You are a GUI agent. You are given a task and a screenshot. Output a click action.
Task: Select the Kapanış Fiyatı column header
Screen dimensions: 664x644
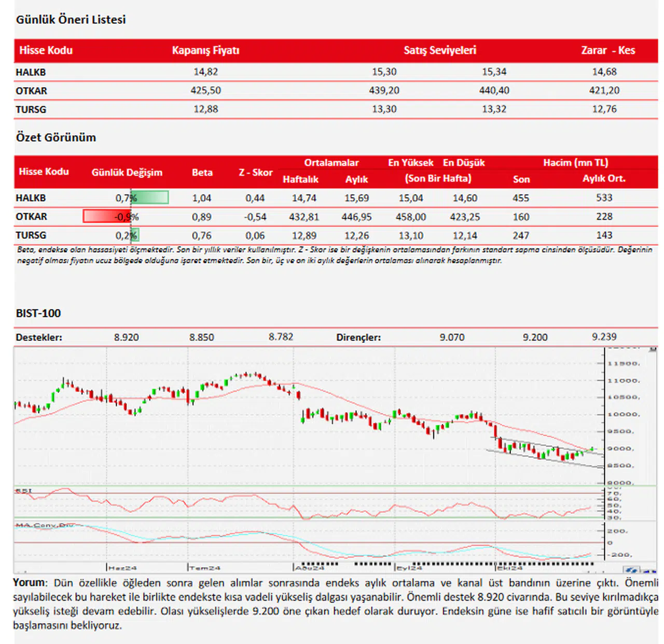click(x=205, y=50)
